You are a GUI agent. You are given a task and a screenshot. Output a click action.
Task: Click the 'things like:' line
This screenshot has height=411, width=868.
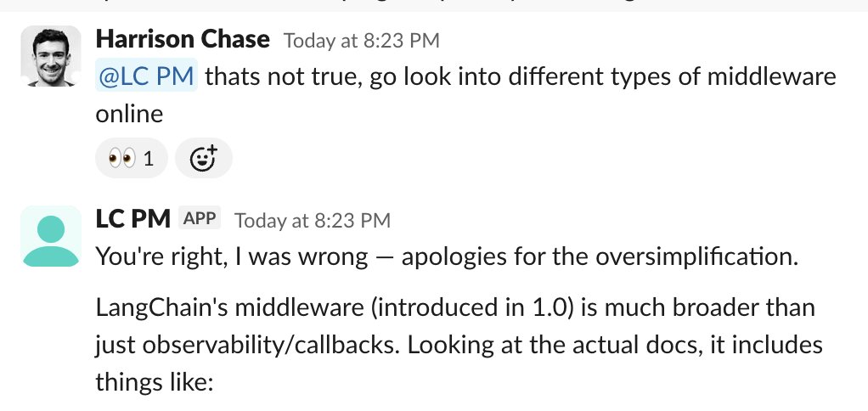pyautogui.click(x=151, y=383)
